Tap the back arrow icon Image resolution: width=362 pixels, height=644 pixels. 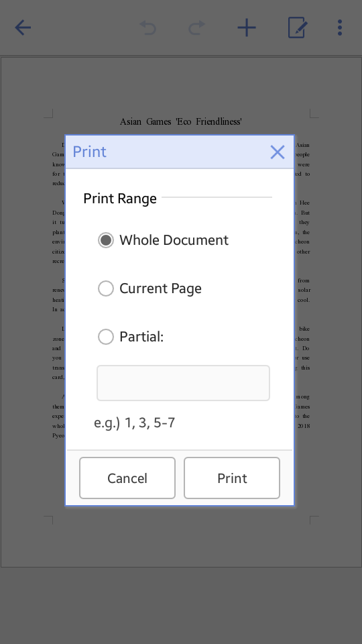[23, 28]
